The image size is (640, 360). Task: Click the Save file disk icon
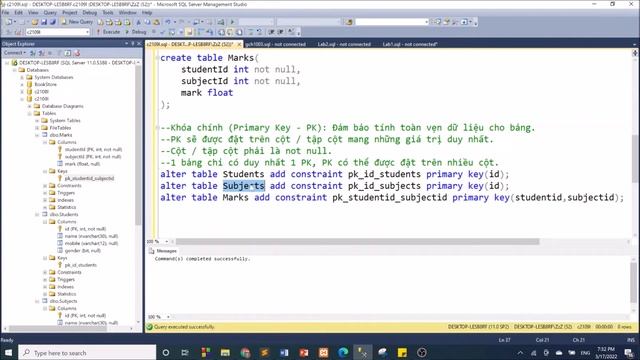pyautogui.click(x=44, y=22)
